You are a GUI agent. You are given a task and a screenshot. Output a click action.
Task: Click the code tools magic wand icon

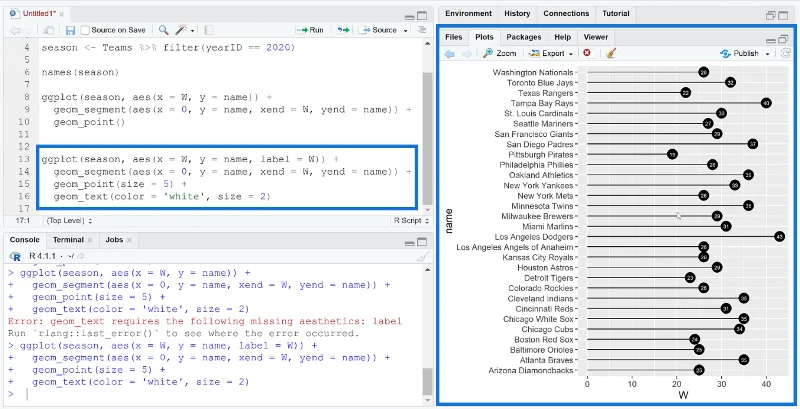[x=182, y=30]
